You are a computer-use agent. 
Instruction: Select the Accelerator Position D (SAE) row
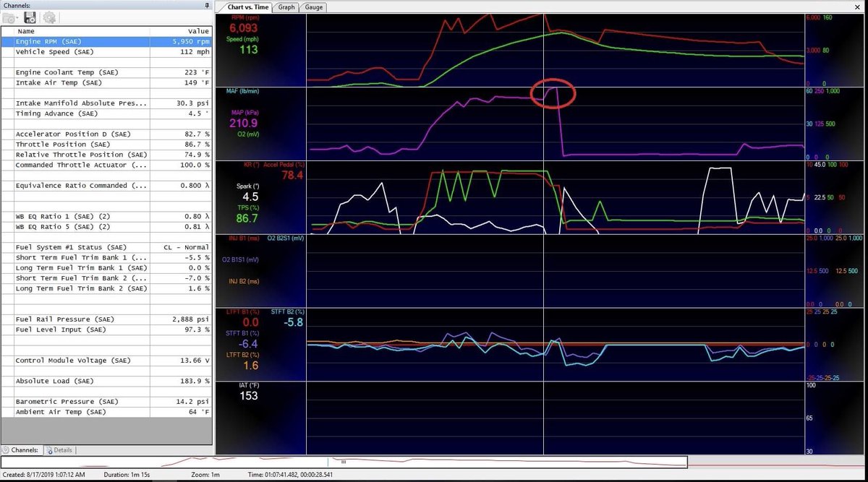107,134
